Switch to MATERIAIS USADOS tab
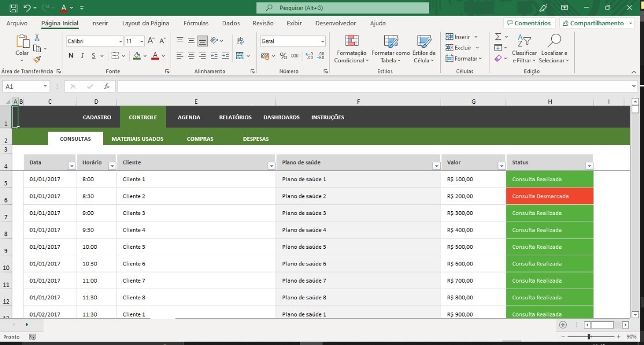This screenshot has height=345, width=644. [x=137, y=139]
